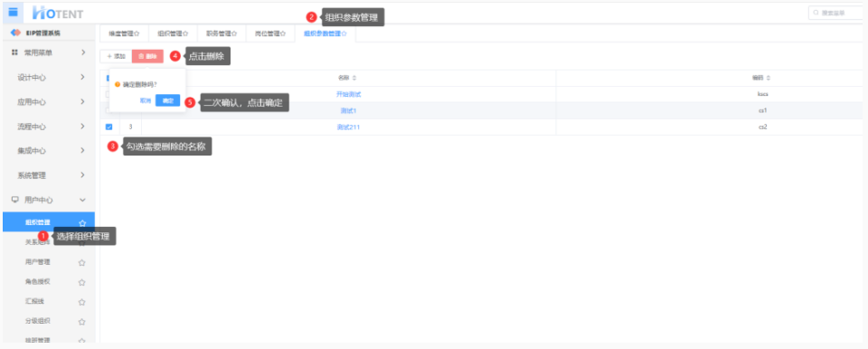Expand the 设计中心 menu chevron
868x349 pixels.
point(82,78)
